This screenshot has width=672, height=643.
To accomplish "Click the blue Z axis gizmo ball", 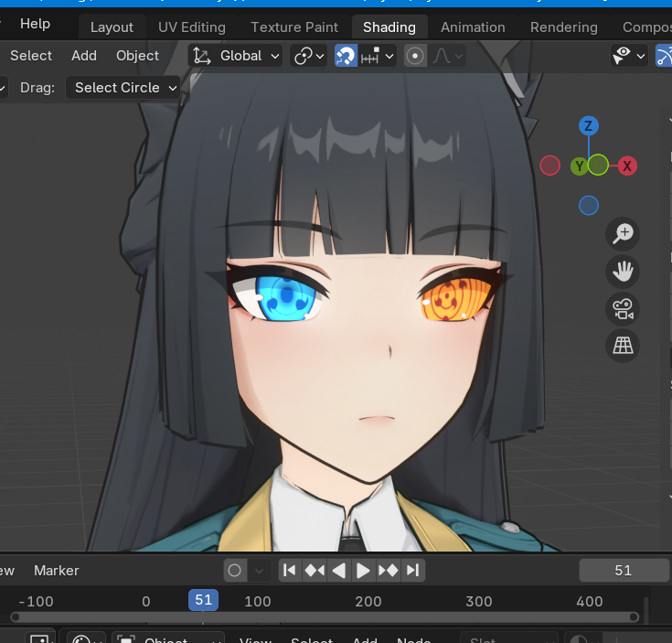I will coord(589,126).
